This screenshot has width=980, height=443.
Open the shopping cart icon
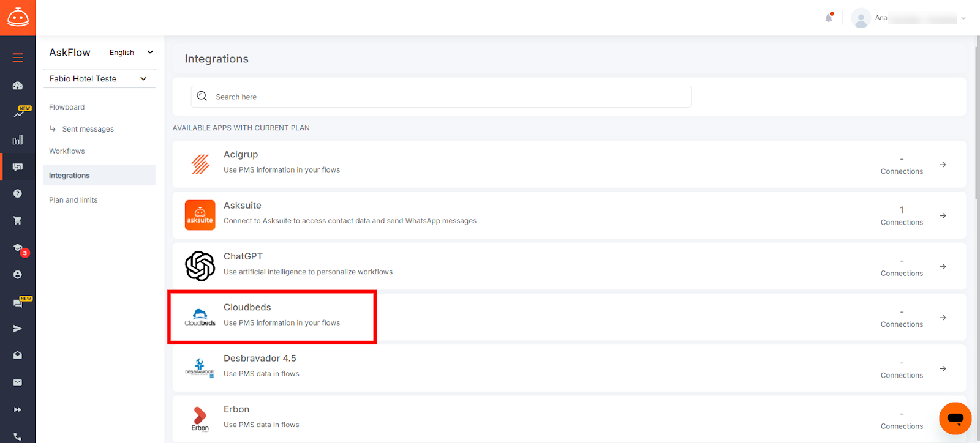click(x=18, y=220)
